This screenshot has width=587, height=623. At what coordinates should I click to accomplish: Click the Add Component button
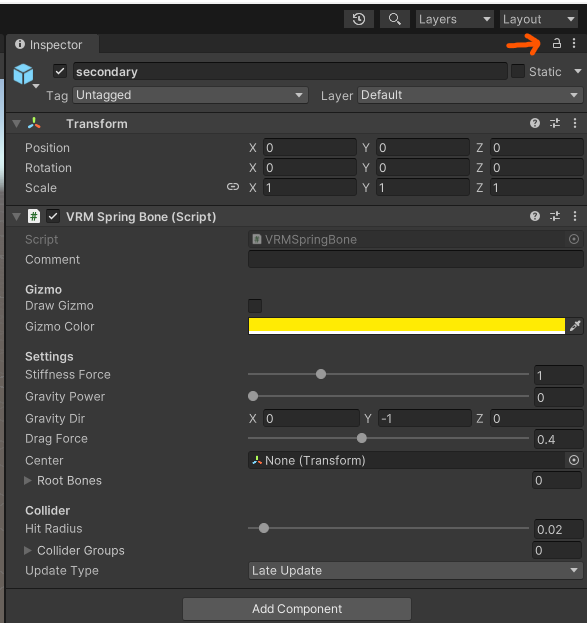pyautogui.click(x=297, y=609)
